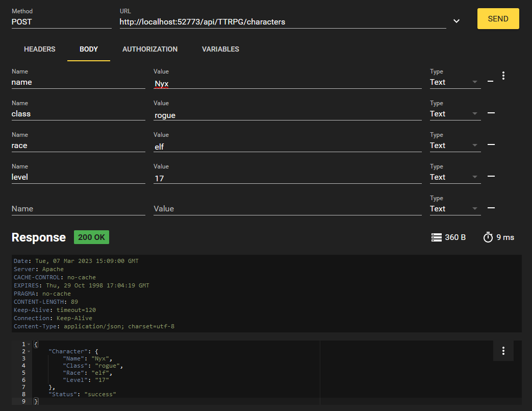Remove the level parameter row
The width and height of the screenshot is (532, 411).
tap(491, 177)
